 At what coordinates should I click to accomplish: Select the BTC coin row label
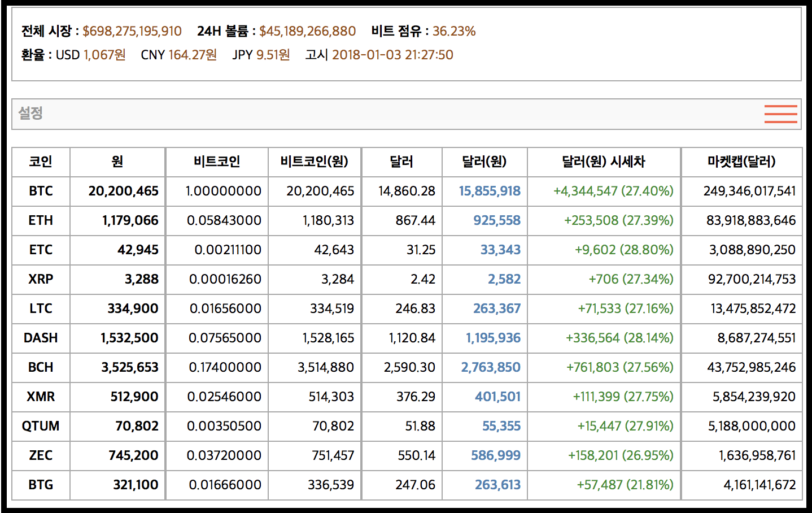[x=41, y=192]
